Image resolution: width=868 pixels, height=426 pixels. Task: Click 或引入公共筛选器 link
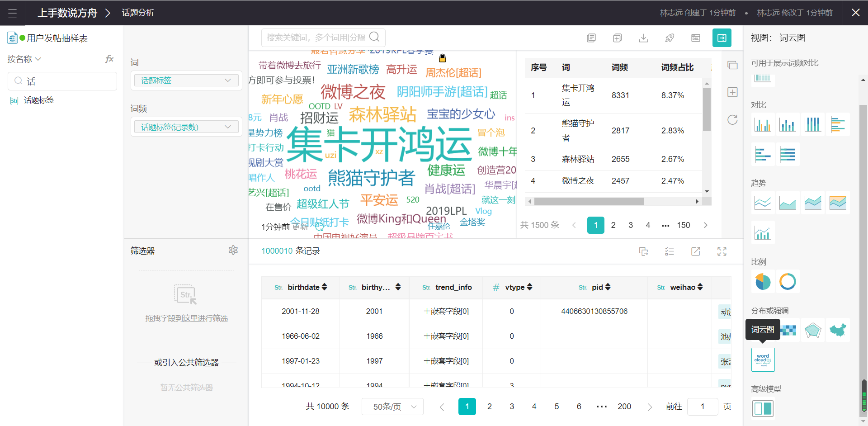click(186, 363)
